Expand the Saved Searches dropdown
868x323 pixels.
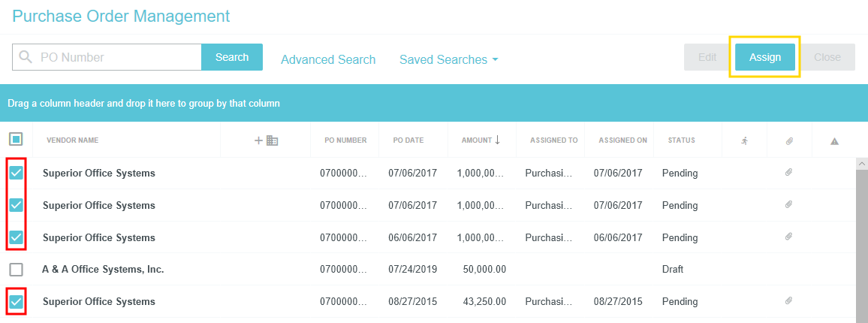[449, 59]
